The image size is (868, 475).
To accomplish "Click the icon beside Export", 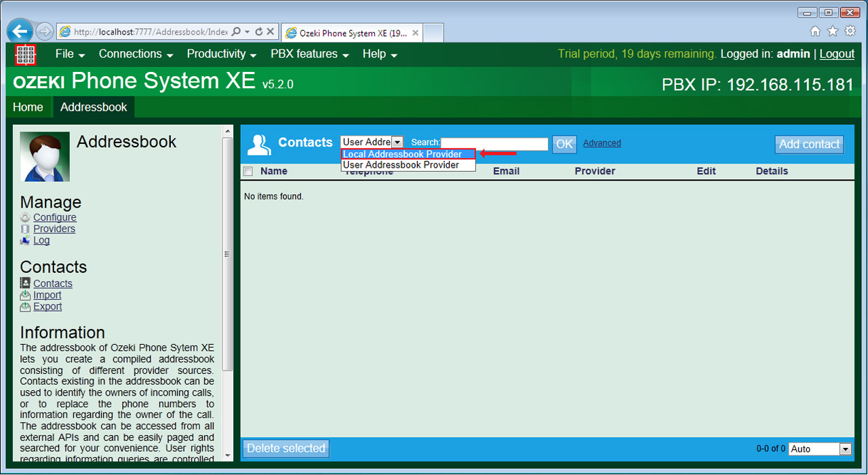I will click(25, 307).
